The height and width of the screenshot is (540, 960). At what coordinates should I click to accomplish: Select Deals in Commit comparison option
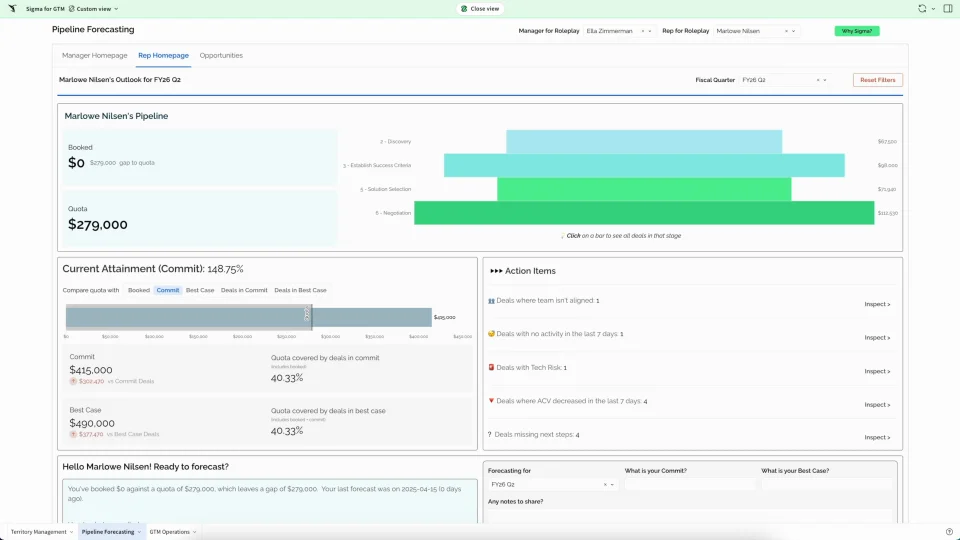244,290
